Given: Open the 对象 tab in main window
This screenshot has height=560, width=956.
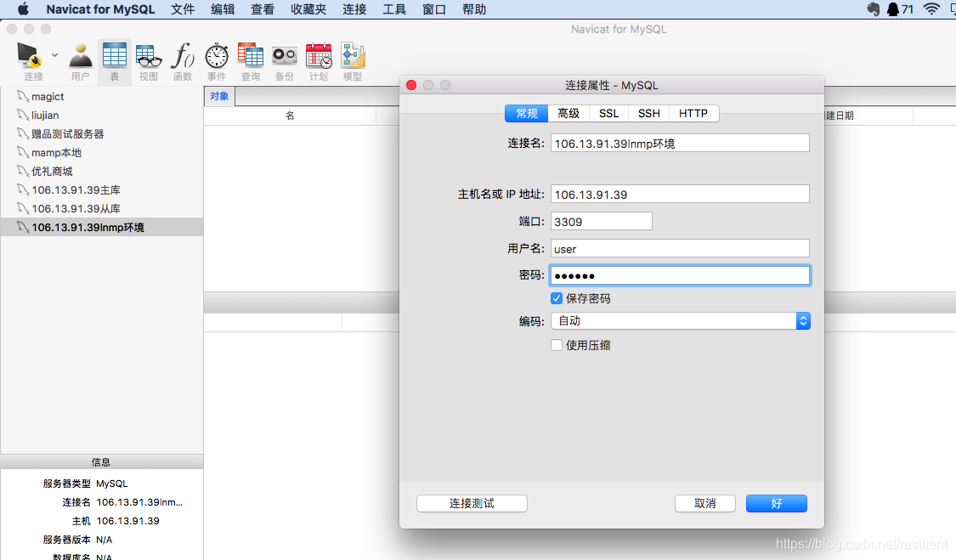Looking at the screenshot, I should point(219,96).
